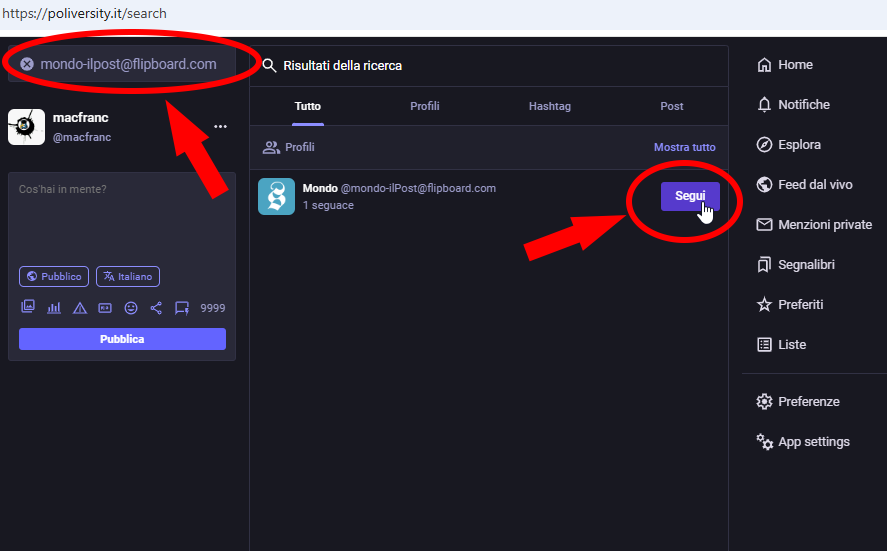This screenshot has width=887, height=551.
Task: Open Esplora from the sidebar
Action: coord(789,145)
